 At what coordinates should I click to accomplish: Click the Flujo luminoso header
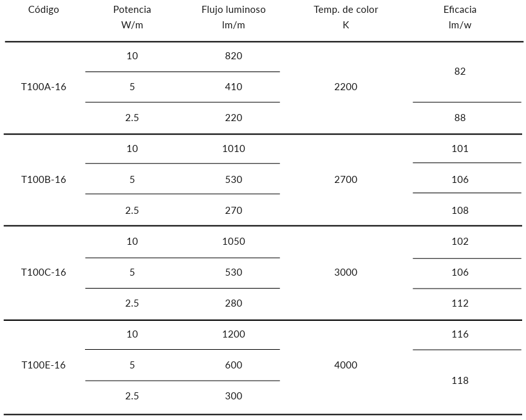(233, 10)
